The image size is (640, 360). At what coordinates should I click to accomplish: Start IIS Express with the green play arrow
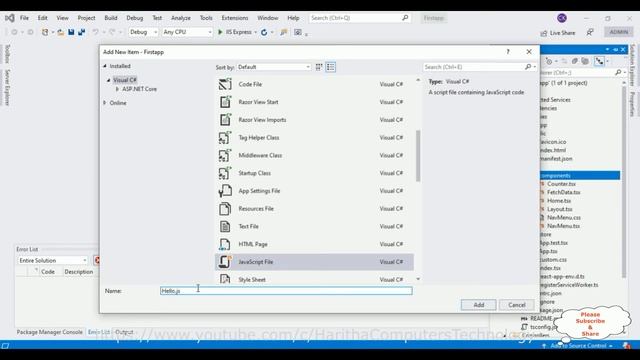pyautogui.click(x=220, y=32)
